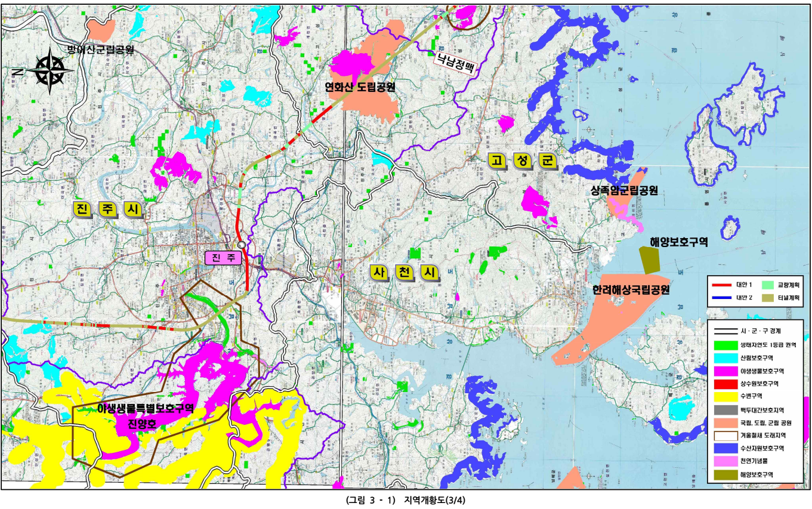Click the 생태자연도 1등급 권역 legend text
This screenshot has width=812, height=509.
(x=768, y=345)
